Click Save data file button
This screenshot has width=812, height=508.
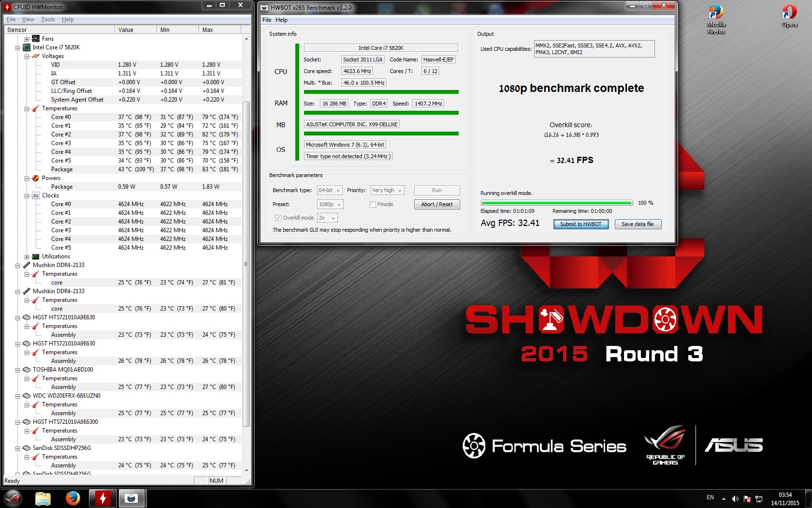point(638,224)
